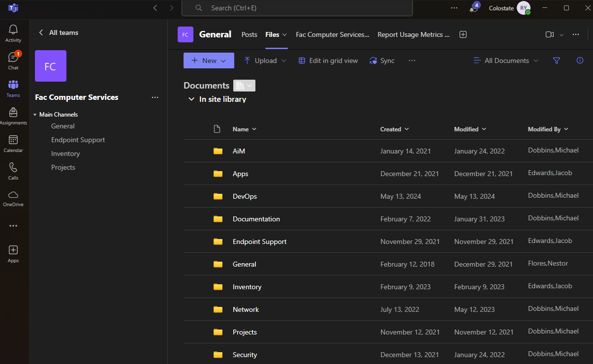Open the filter pane icon
The width and height of the screenshot is (593, 364).
pyautogui.click(x=557, y=61)
